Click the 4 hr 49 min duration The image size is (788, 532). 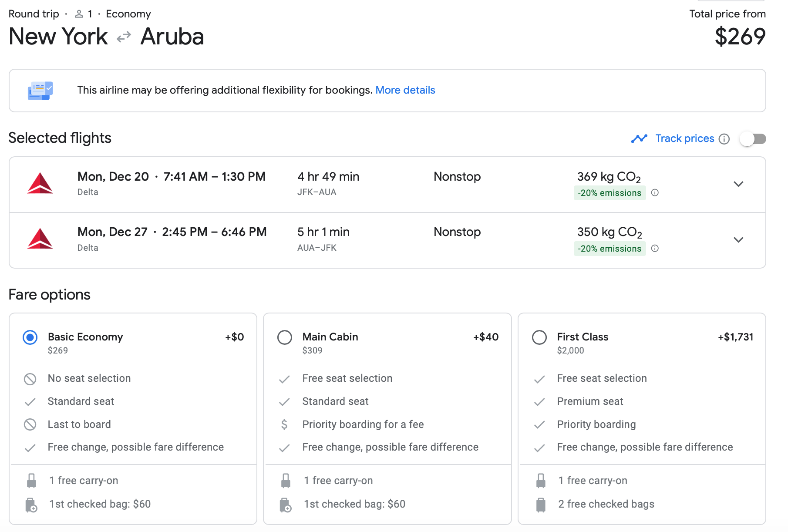point(328,176)
